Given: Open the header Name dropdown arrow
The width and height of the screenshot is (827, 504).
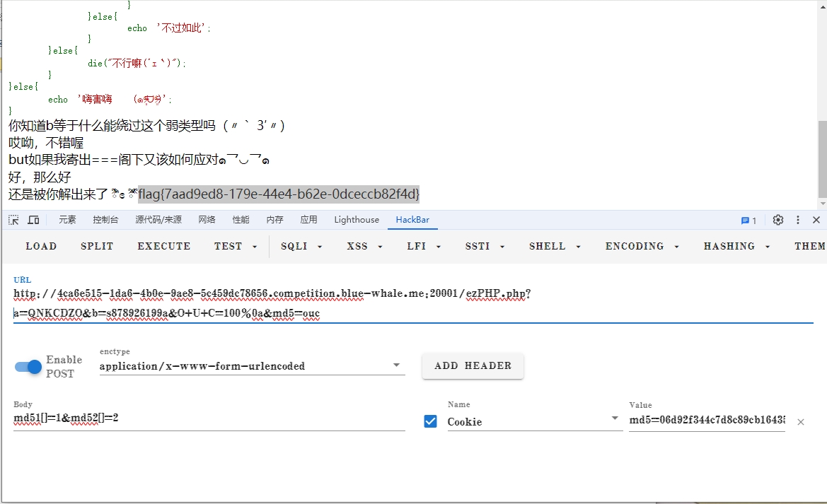Looking at the screenshot, I should [x=615, y=418].
